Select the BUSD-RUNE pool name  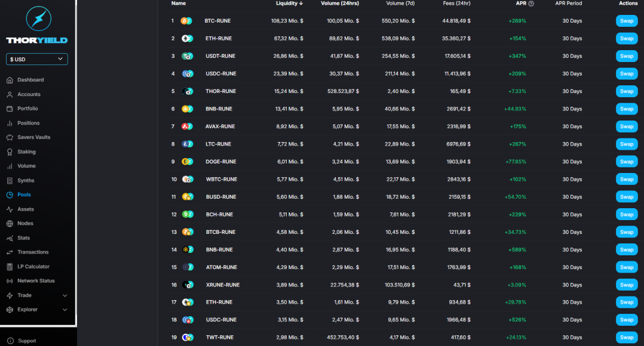[221, 197]
